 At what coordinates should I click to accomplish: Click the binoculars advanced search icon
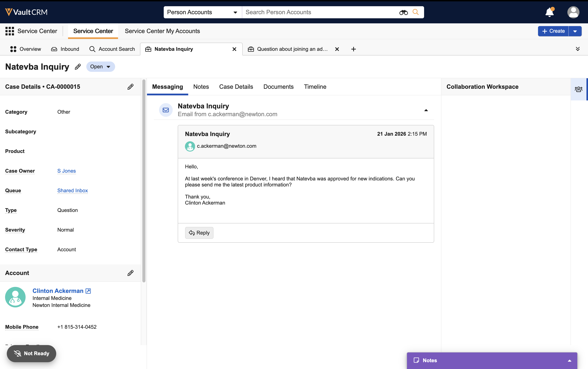point(403,12)
